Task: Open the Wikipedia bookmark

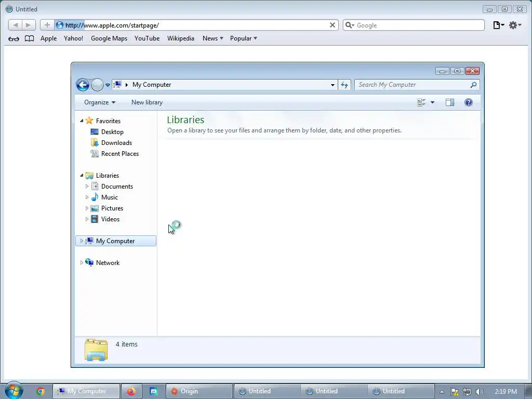Action: (180, 38)
